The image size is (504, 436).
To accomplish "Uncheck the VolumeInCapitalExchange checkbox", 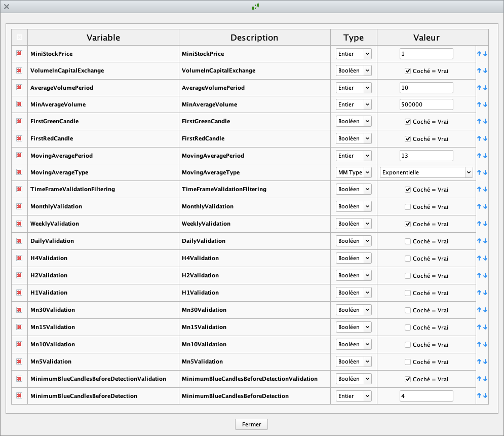I will pos(408,71).
